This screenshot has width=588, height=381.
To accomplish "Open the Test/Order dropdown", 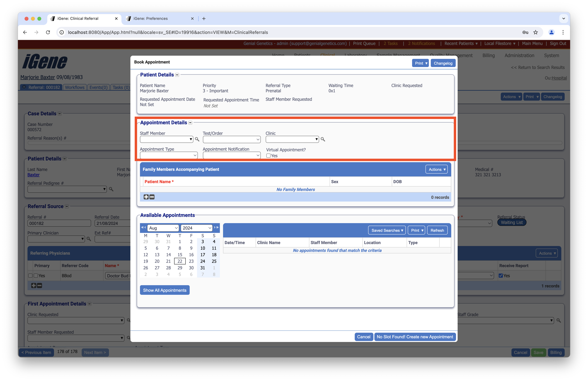I will (232, 139).
